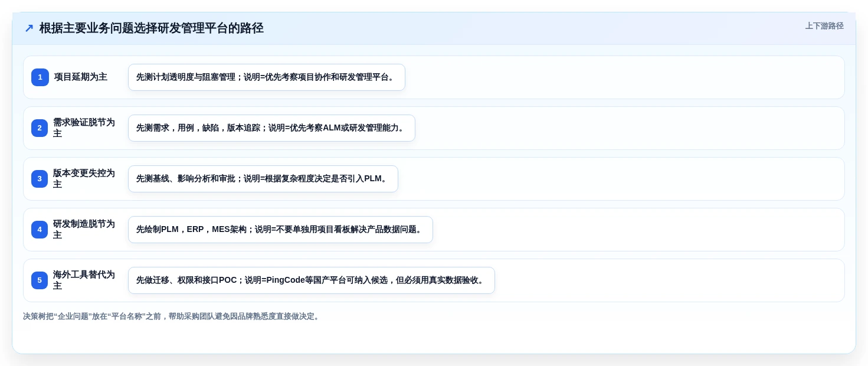Open the 先测计划透明度与阻塞管理 box
The height and width of the screenshot is (366, 868).
click(267, 77)
